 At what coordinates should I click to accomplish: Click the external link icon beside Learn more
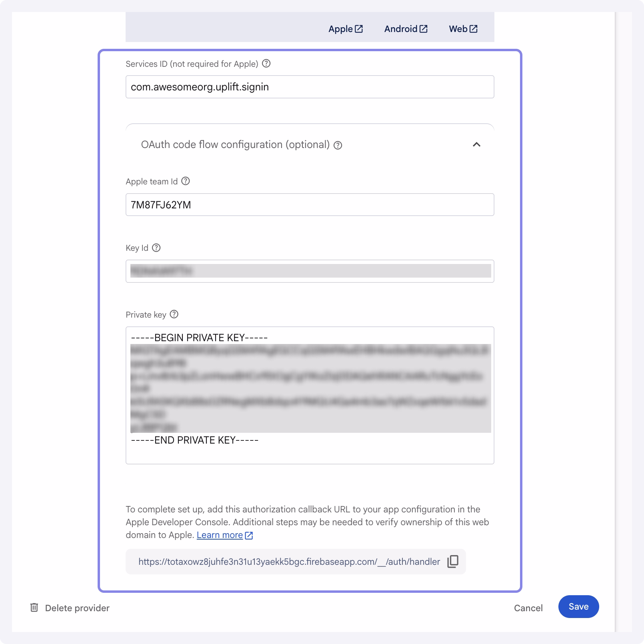pos(249,535)
